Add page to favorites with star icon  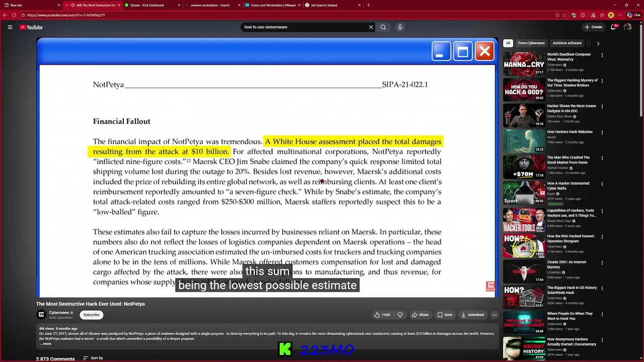point(565,15)
